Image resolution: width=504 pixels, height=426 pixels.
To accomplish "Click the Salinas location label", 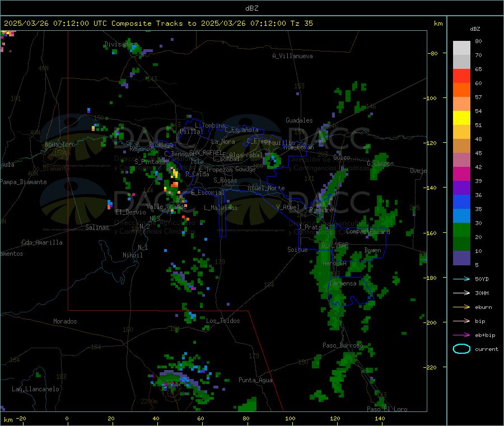I will (x=97, y=227).
